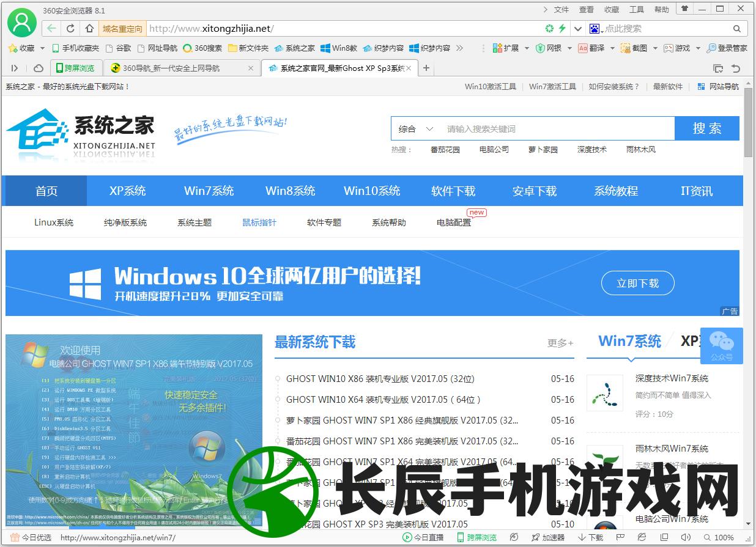Open the browser home page icon
756x547 pixels.
90,29
